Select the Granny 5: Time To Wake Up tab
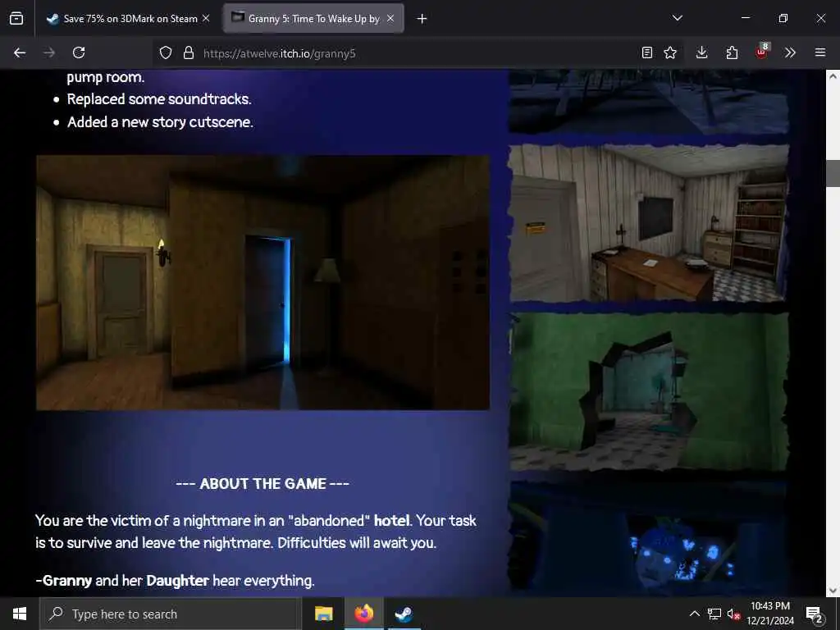The height and width of the screenshot is (630, 840). (x=313, y=18)
